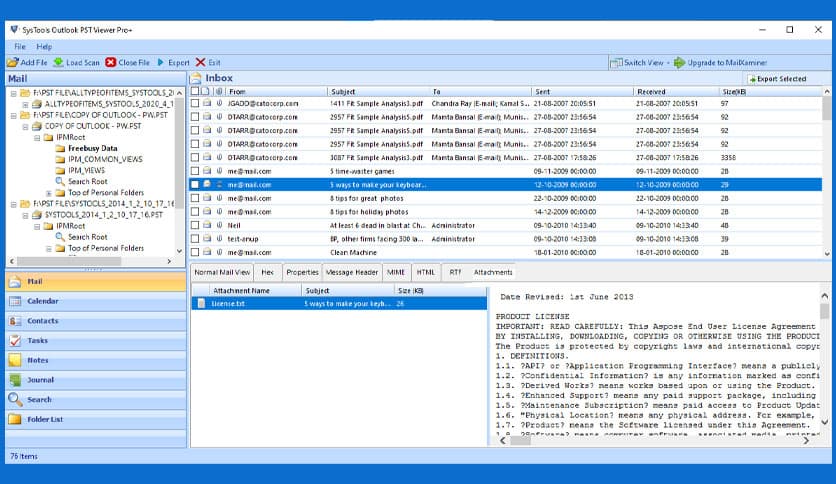836x484 pixels.
Task: Click email list scrollbar down arrow
Action: click(x=827, y=254)
